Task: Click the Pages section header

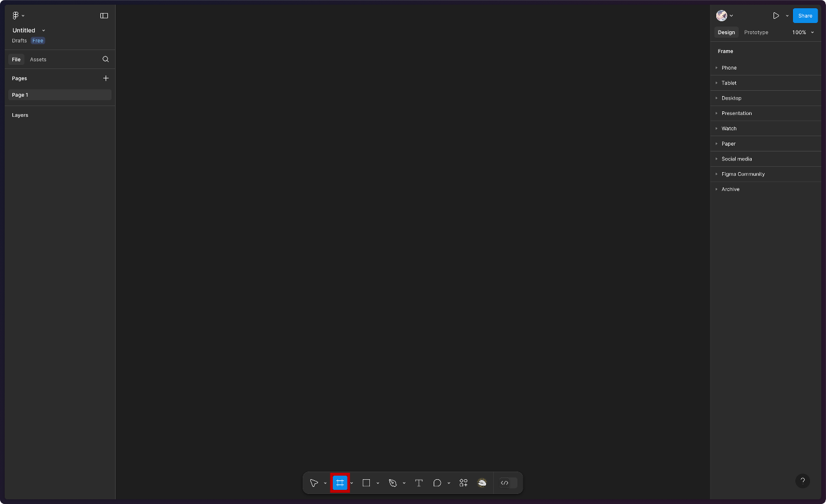Action: (x=19, y=78)
